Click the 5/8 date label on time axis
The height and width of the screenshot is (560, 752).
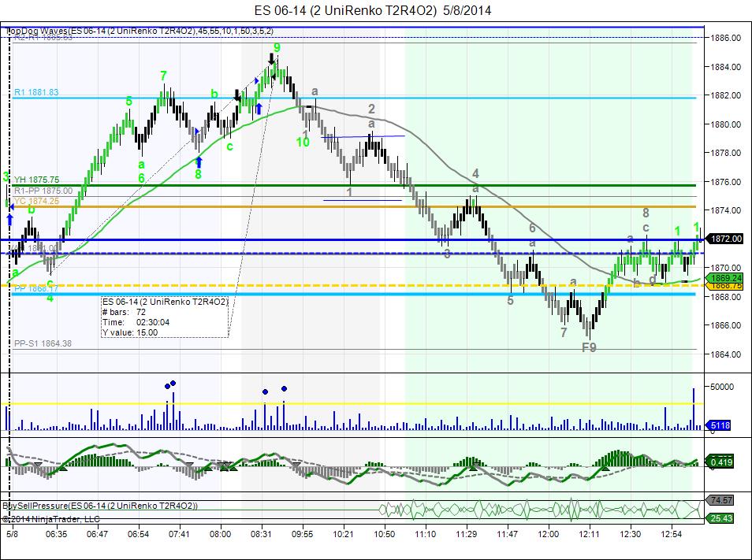tap(13, 534)
